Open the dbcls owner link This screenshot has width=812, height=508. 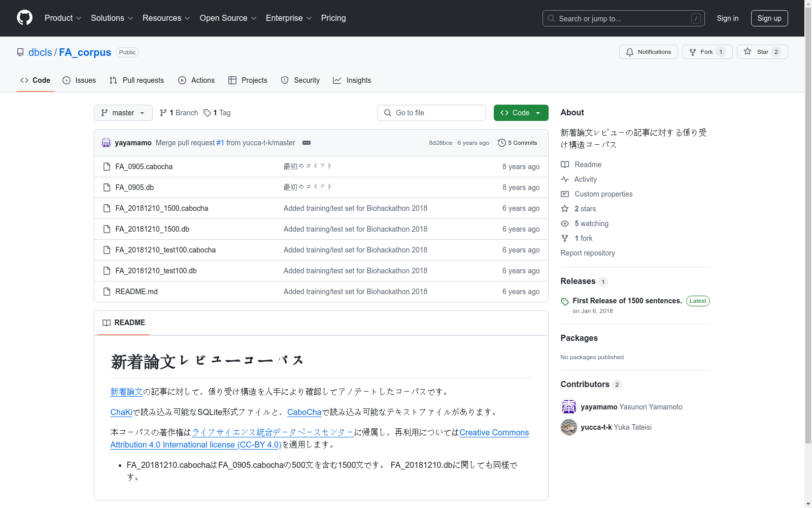tap(40, 52)
